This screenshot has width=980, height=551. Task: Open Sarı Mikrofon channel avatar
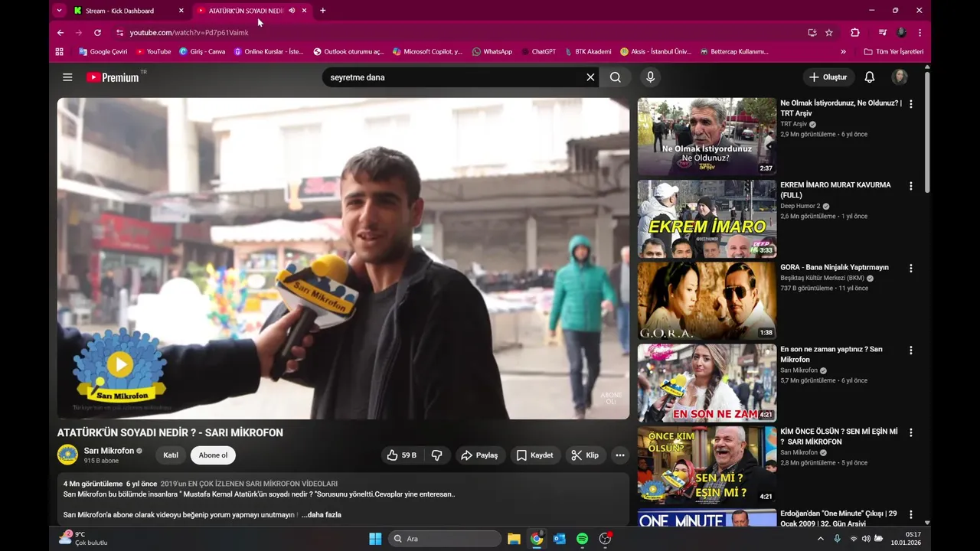pos(67,455)
